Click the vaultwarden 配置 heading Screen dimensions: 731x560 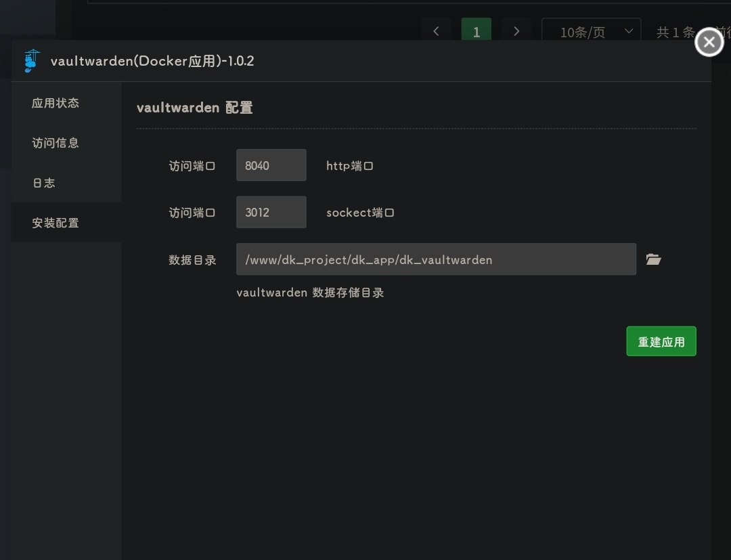[x=194, y=107]
